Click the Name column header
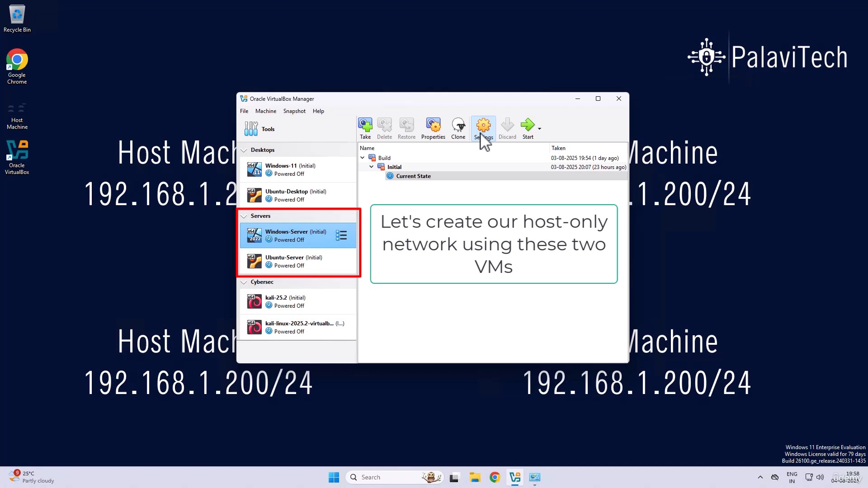The image size is (868, 488). (453, 148)
